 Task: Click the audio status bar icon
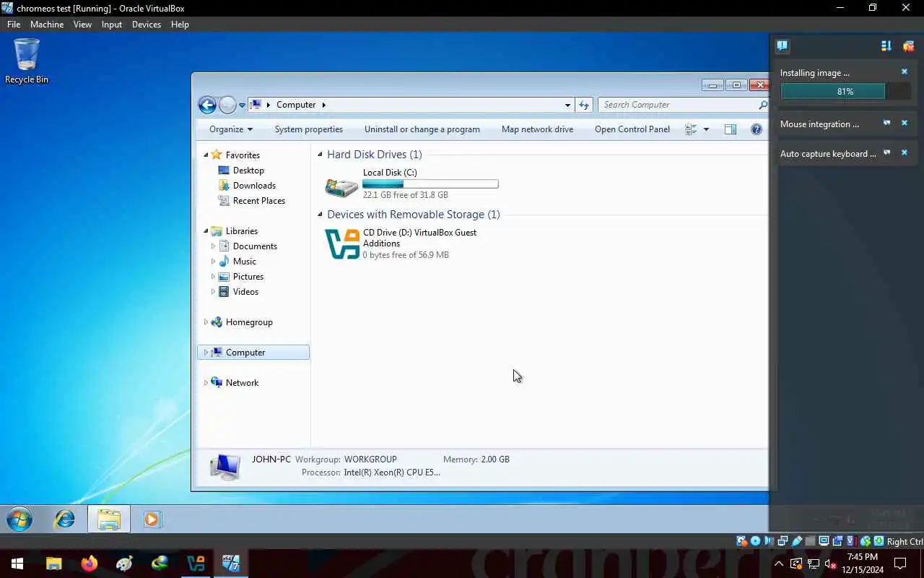click(768, 541)
